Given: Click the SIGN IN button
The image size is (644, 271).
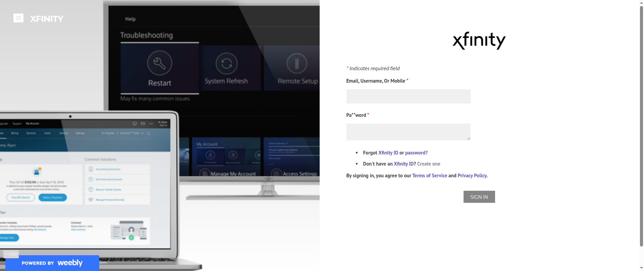Looking at the screenshot, I should coord(479,197).
